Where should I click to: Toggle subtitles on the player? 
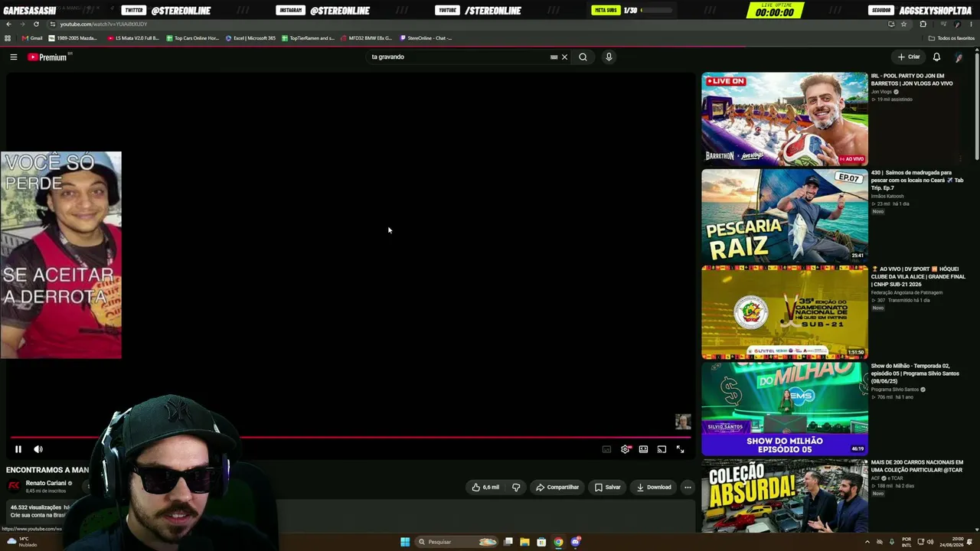click(x=606, y=449)
